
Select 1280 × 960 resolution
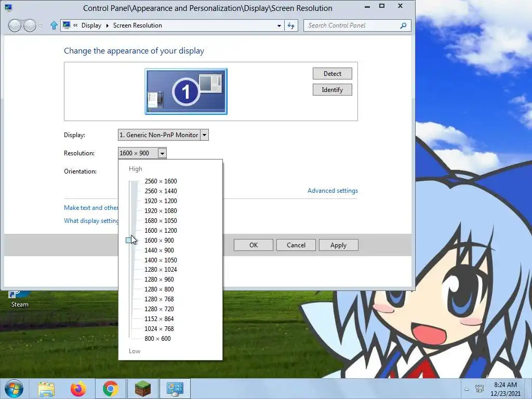click(x=159, y=279)
